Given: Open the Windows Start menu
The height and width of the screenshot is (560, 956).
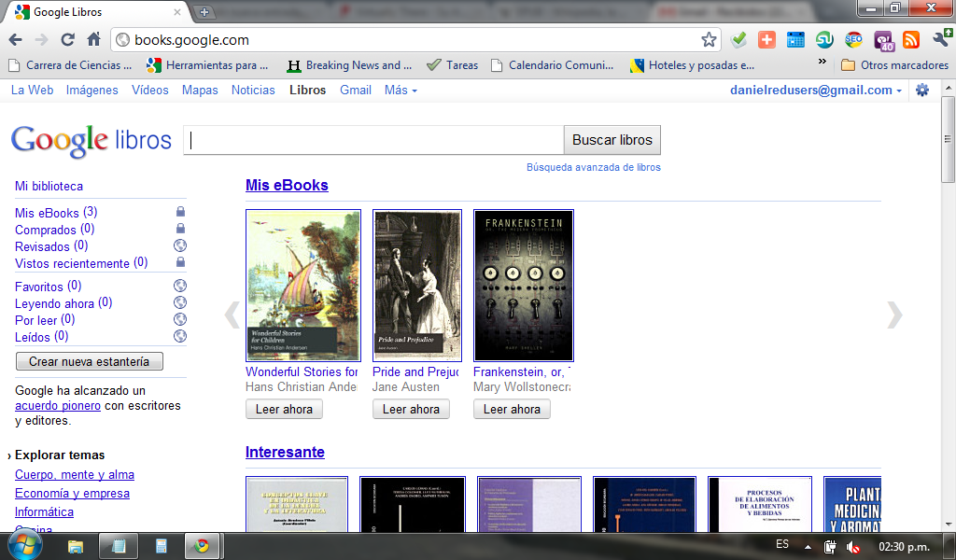Looking at the screenshot, I should tap(23, 545).
